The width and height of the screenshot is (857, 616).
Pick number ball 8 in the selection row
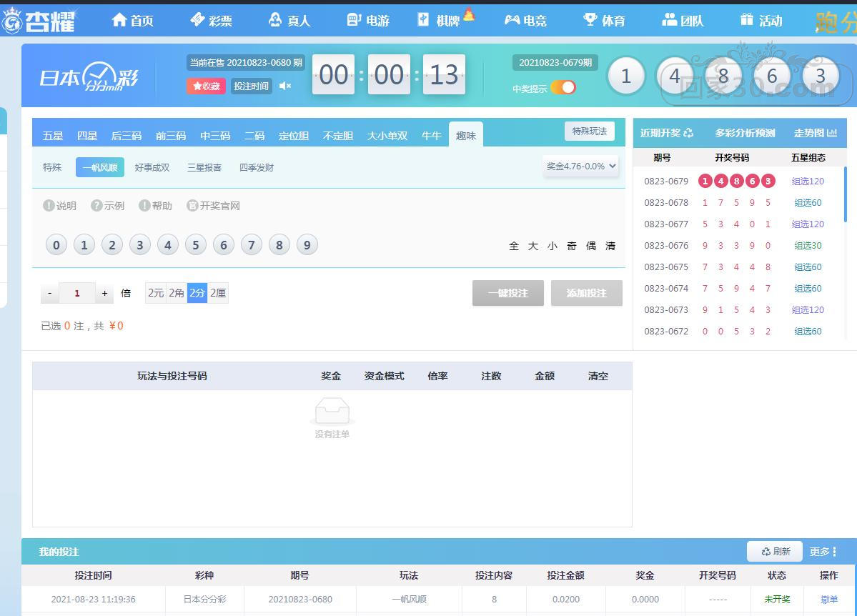coord(279,246)
